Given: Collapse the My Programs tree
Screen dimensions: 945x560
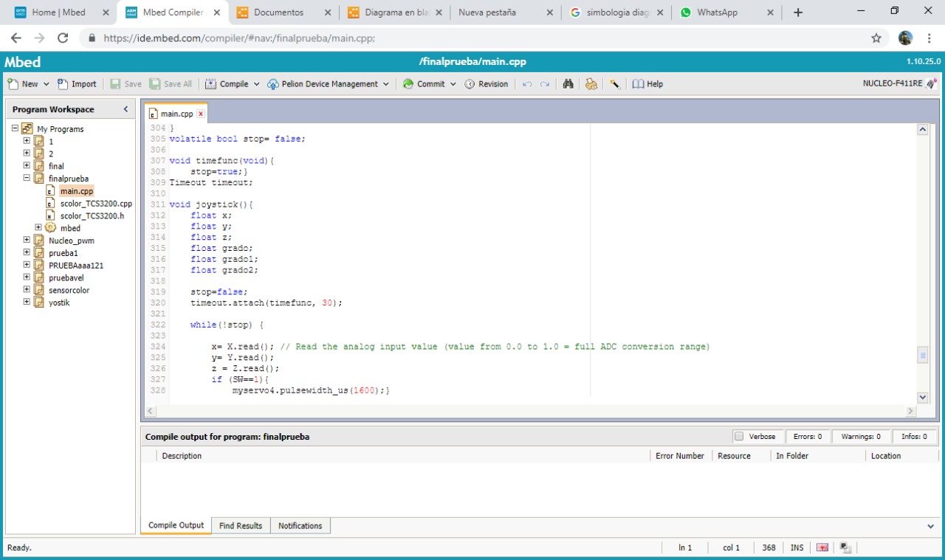Looking at the screenshot, I should tap(14, 128).
